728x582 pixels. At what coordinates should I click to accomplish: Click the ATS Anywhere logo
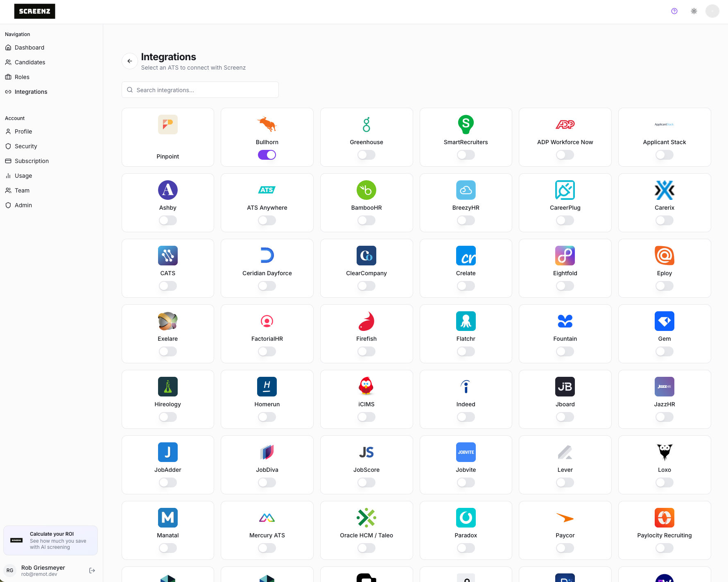click(267, 190)
